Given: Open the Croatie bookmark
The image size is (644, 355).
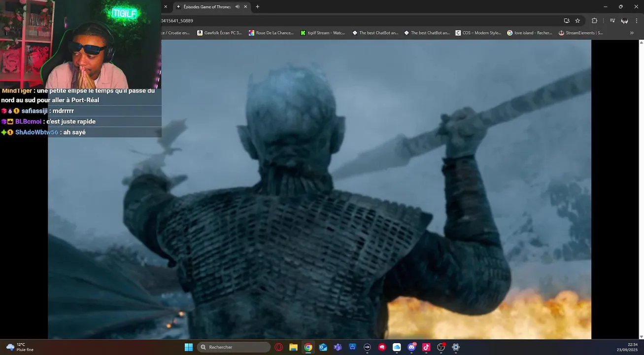Looking at the screenshot, I should coord(175,33).
